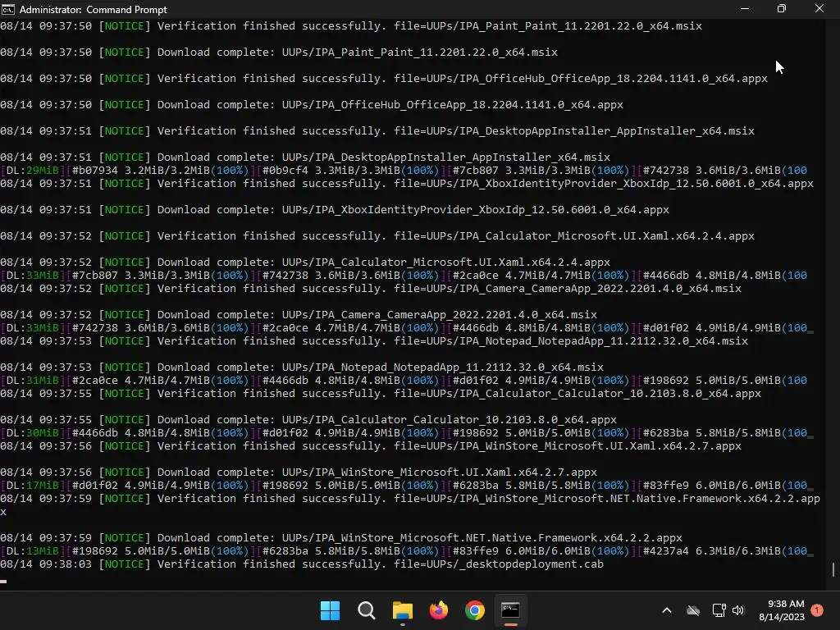
Task: Select the Command Prompt taskbar icon
Action: (510, 610)
